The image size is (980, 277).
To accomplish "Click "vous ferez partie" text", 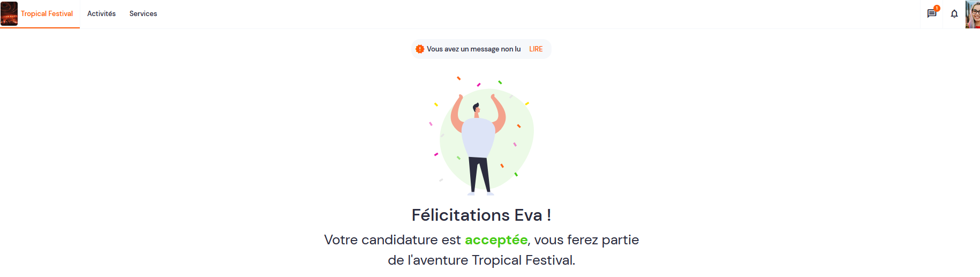I will point(586,239).
